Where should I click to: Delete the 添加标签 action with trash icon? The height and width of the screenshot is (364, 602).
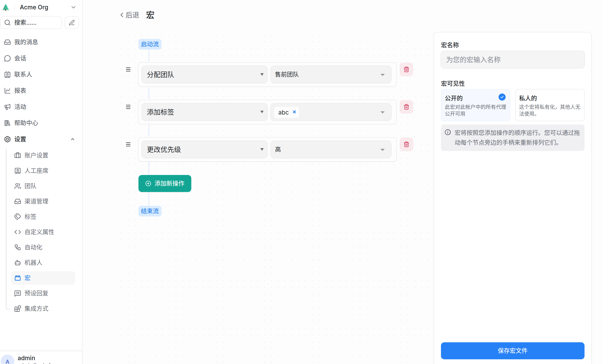click(406, 107)
